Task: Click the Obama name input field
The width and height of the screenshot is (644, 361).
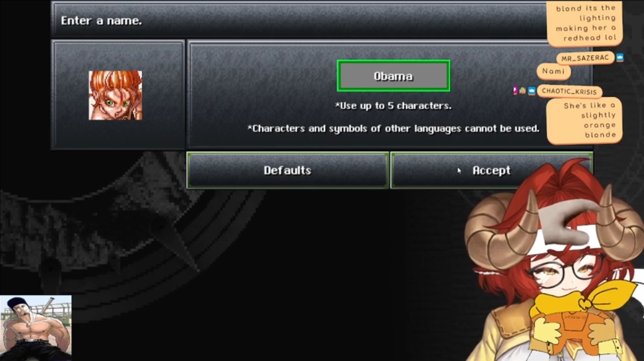Action: coord(393,76)
